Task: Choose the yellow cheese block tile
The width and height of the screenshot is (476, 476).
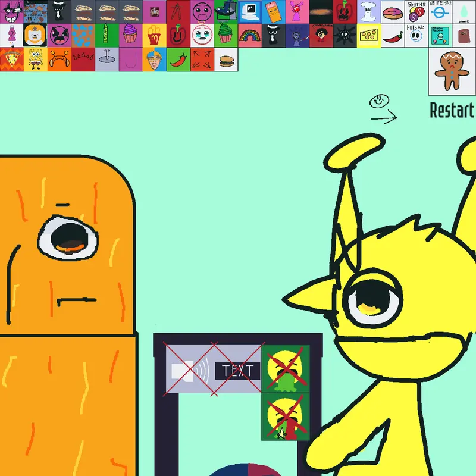Action: coord(369,36)
